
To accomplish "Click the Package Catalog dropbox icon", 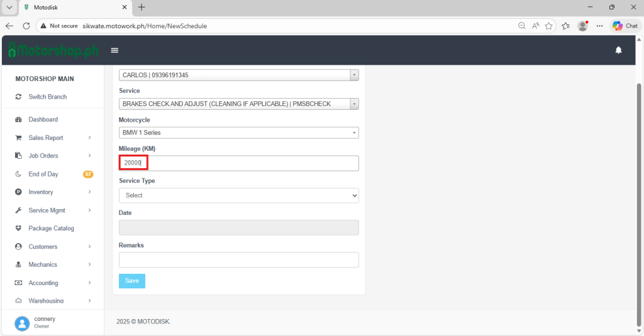I will coord(19,229).
